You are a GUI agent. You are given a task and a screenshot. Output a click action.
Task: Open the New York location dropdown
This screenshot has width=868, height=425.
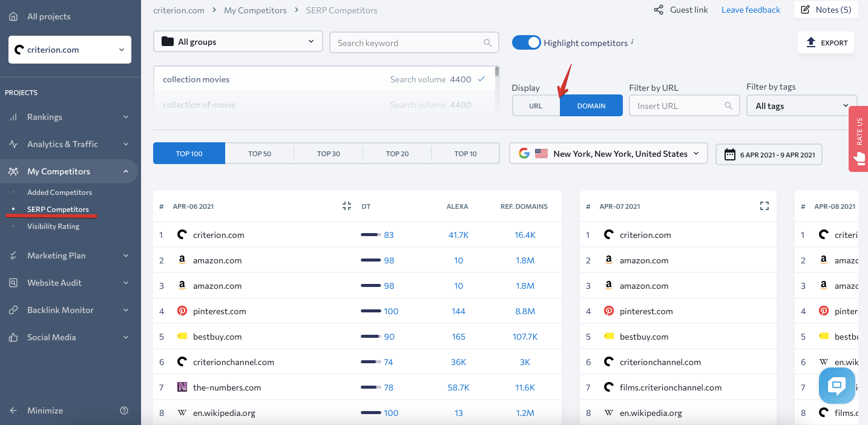coord(608,154)
